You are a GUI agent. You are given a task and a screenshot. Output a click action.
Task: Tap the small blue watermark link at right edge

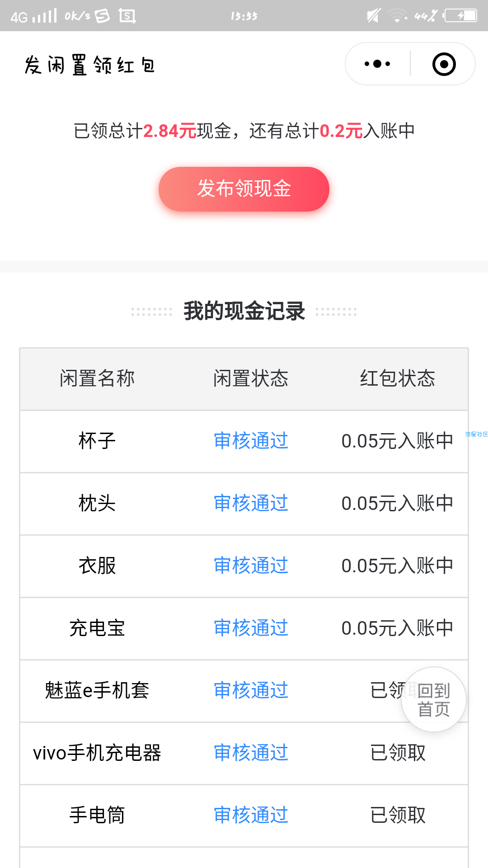coord(477,434)
